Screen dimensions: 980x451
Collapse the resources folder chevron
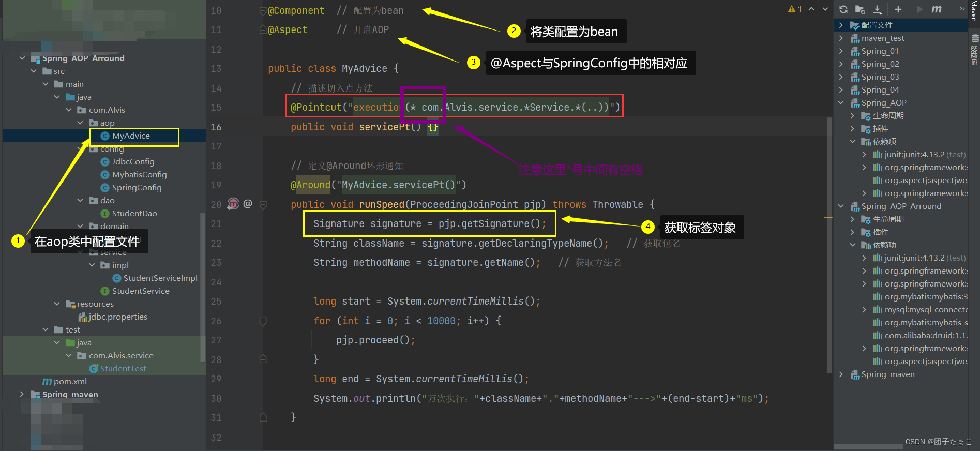[57, 304]
